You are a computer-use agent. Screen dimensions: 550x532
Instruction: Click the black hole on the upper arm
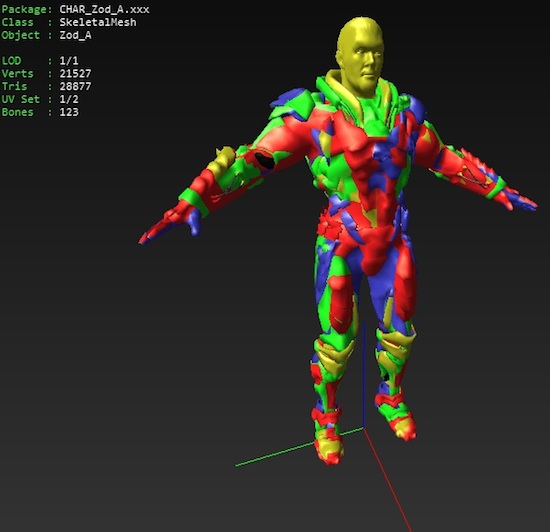pos(264,160)
